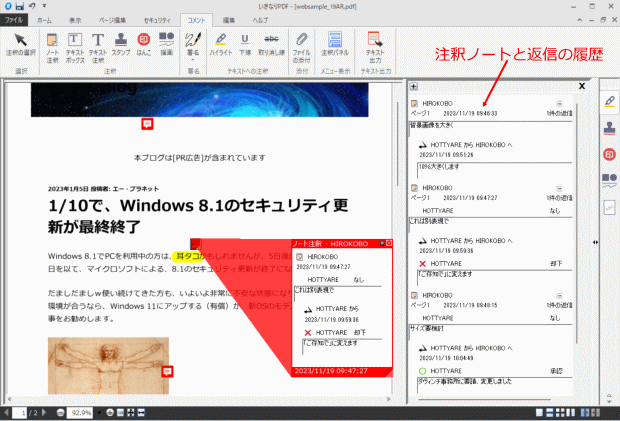
Task: Open the ファイル menu
Action: coord(14,20)
